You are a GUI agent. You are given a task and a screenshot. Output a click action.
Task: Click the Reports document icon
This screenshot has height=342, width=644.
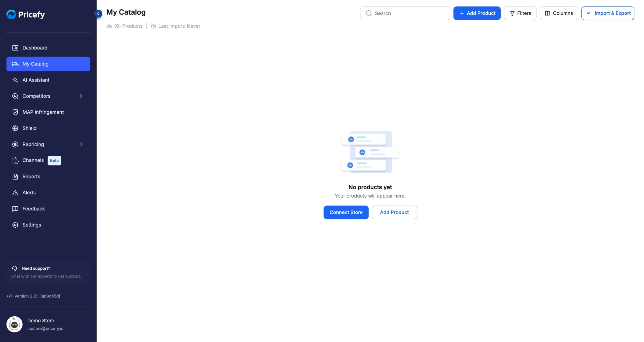coord(15,177)
